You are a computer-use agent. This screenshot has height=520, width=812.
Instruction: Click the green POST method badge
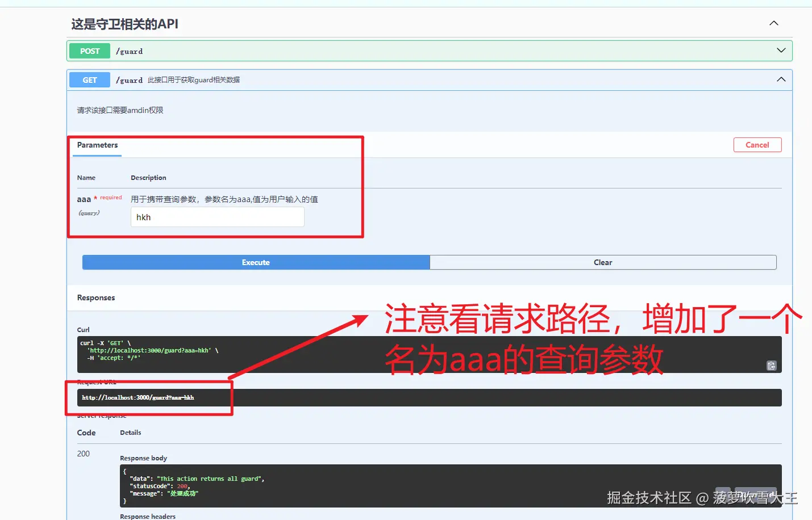tap(89, 51)
